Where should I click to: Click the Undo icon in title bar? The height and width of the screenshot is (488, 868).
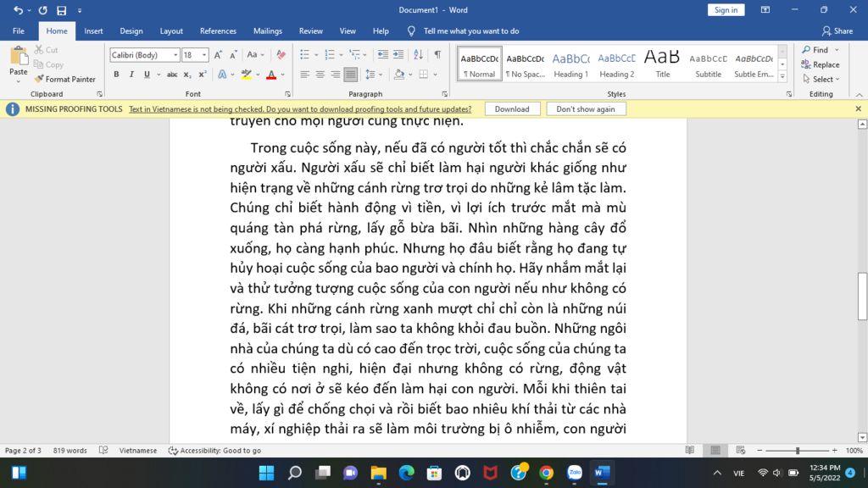[18, 10]
